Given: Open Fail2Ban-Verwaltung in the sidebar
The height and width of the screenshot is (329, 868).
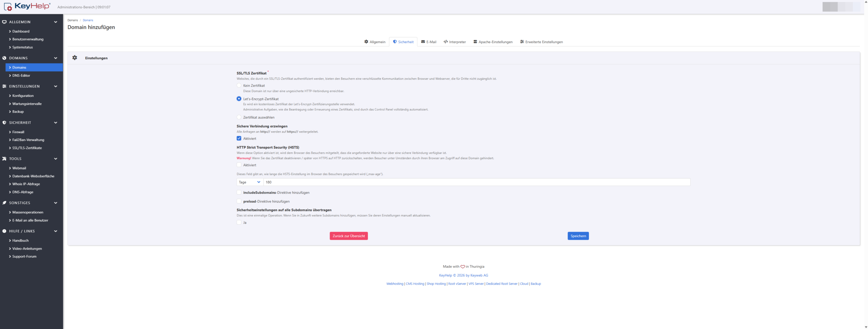Looking at the screenshot, I should (x=28, y=140).
